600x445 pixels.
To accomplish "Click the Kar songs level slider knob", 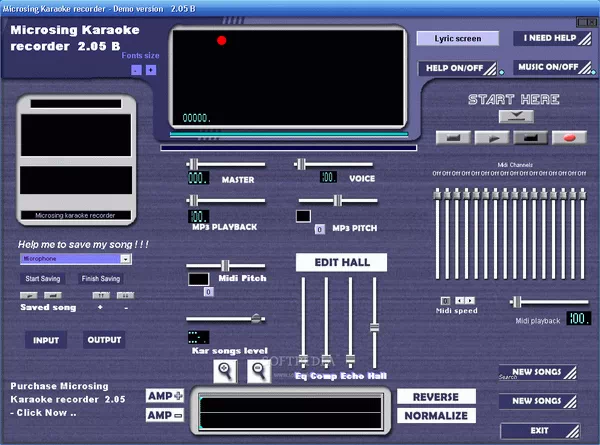I will click(256, 318).
